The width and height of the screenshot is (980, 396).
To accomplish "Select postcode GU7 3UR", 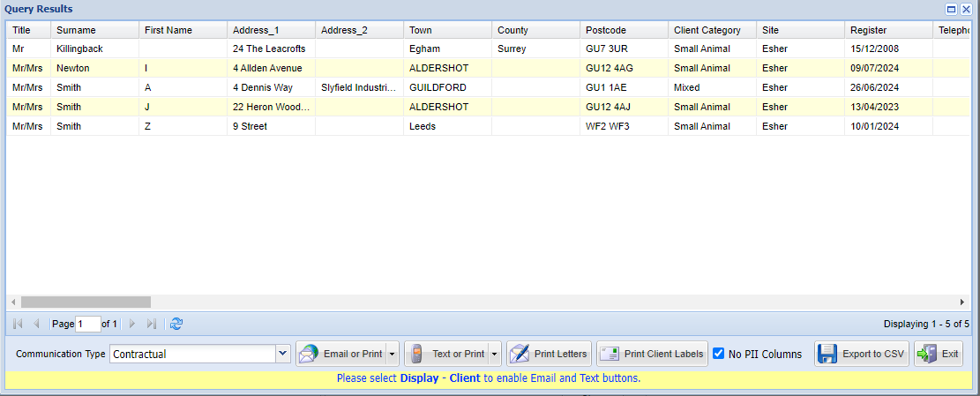I will [x=624, y=49].
